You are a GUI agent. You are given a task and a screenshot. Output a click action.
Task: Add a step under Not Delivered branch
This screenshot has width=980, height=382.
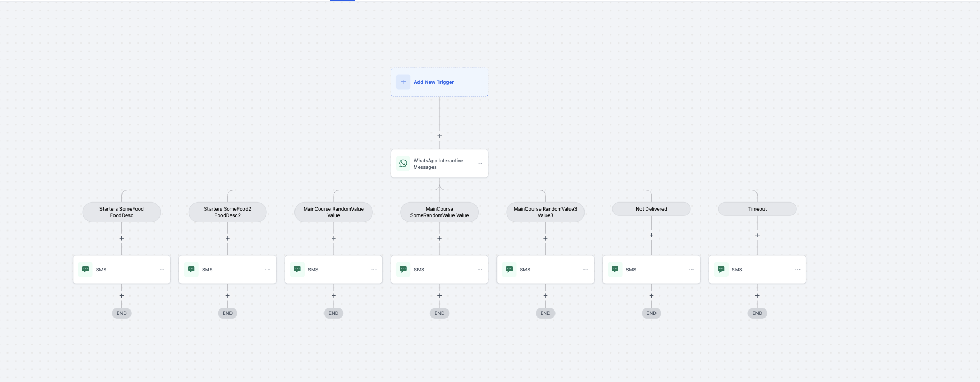click(651, 235)
